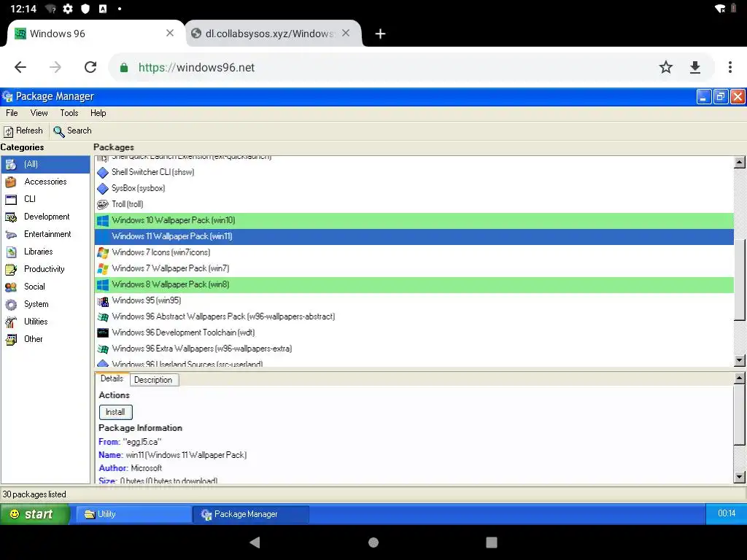Click the Windows 96 Development Toolchain icon
The height and width of the screenshot is (560, 747).
[102, 332]
